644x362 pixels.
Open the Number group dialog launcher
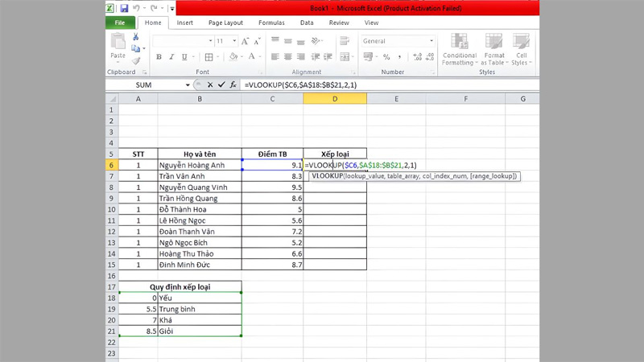point(432,72)
